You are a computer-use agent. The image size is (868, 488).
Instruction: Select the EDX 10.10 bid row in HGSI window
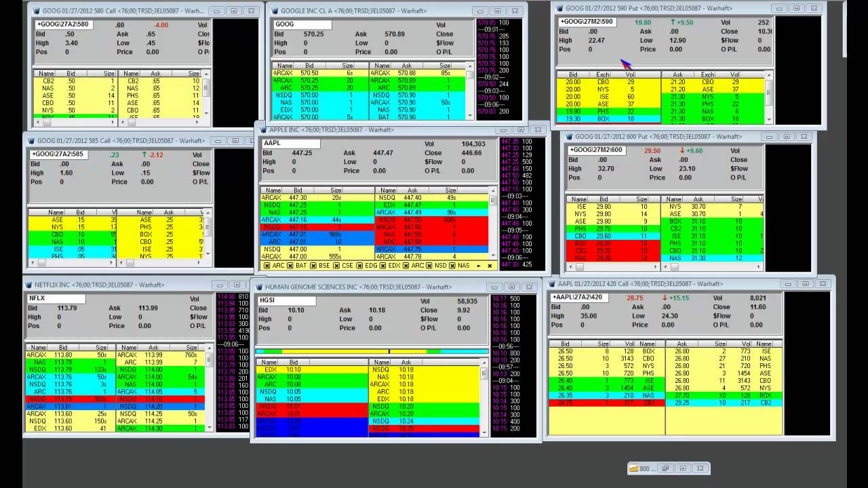[x=313, y=369]
